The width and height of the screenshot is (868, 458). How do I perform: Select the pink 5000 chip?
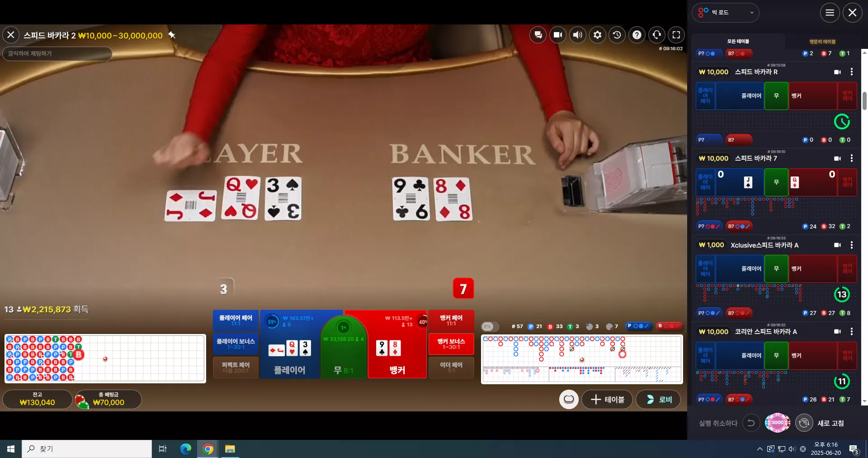(x=777, y=423)
